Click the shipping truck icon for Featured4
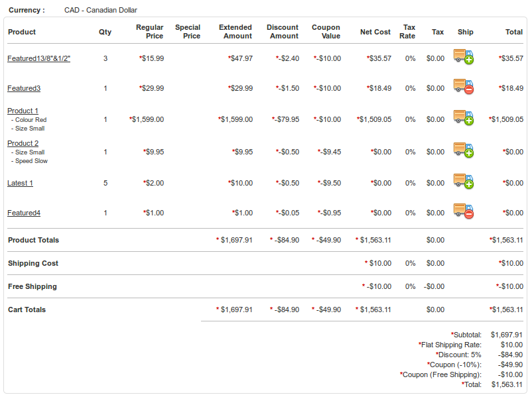Image resolution: width=532 pixels, height=397 pixels. 463,211
